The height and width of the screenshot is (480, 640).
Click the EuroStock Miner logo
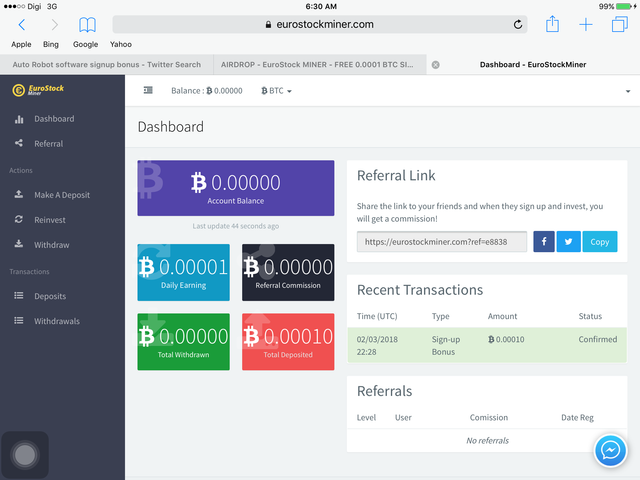coord(38,90)
